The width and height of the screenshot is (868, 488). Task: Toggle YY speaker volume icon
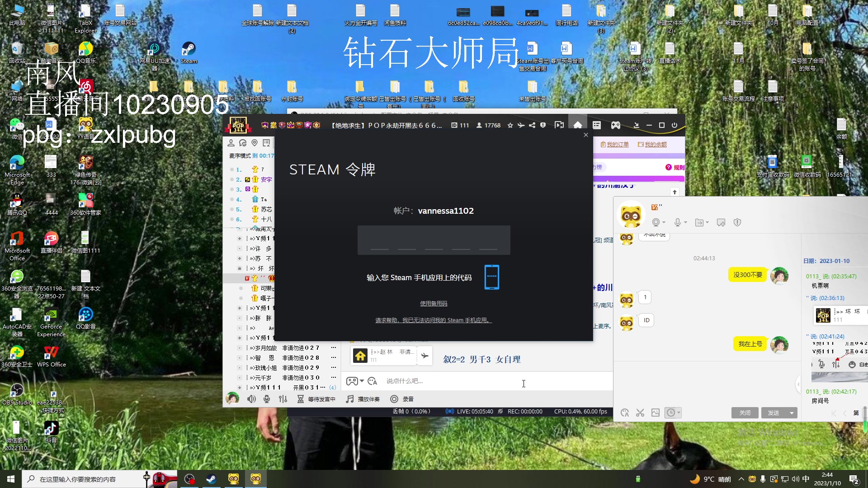(251, 399)
